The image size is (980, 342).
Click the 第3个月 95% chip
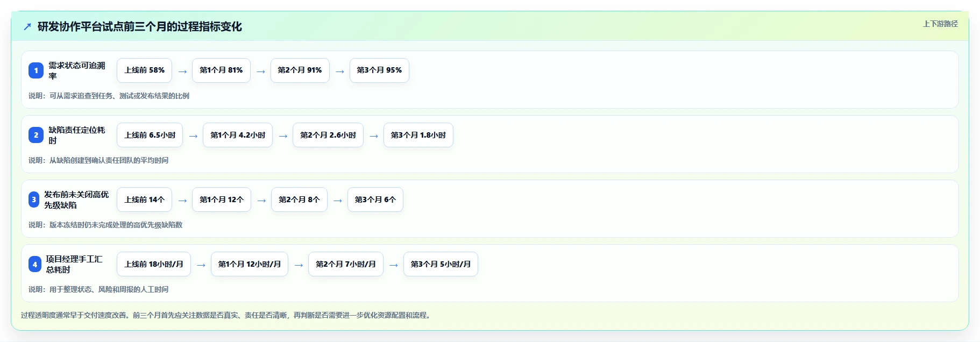(379, 70)
